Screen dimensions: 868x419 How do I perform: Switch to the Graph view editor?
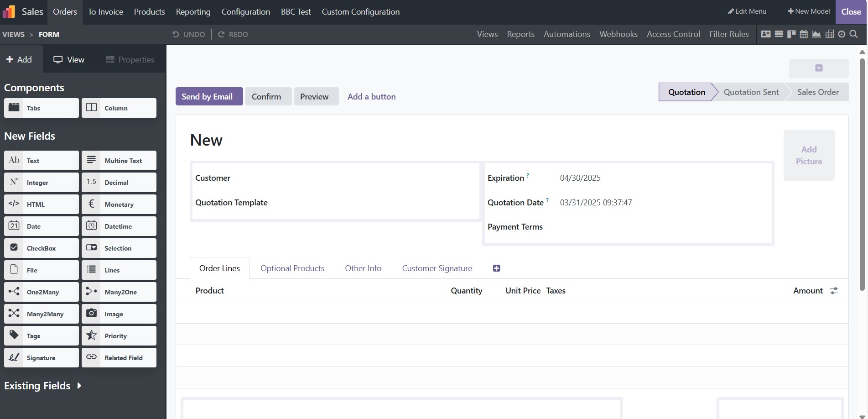click(x=816, y=34)
